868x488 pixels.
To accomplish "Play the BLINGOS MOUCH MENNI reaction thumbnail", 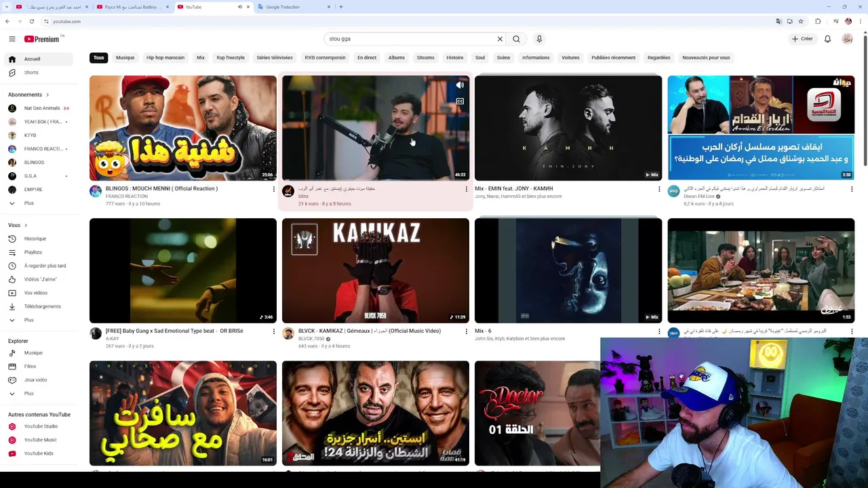I will coord(183,128).
